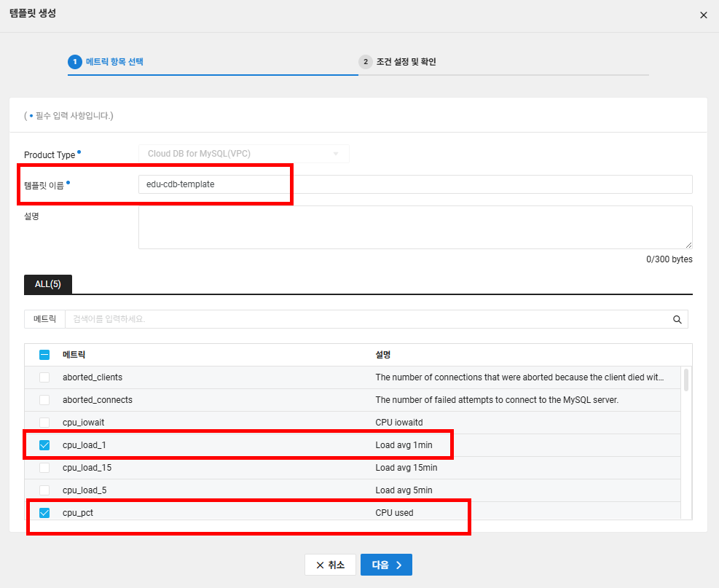
Task: Close the template creation dialog
Action: [x=703, y=15]
